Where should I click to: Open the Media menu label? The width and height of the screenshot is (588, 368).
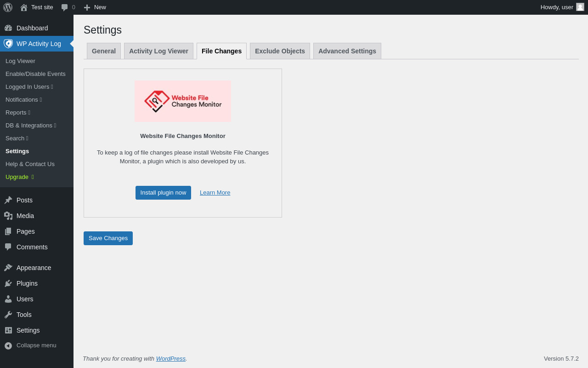point(25,216)
